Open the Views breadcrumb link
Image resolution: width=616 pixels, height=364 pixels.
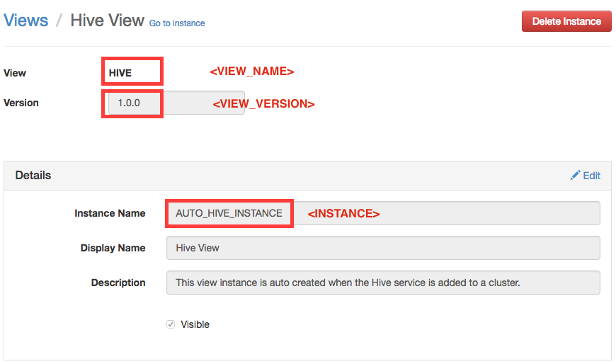pos(26,21)
